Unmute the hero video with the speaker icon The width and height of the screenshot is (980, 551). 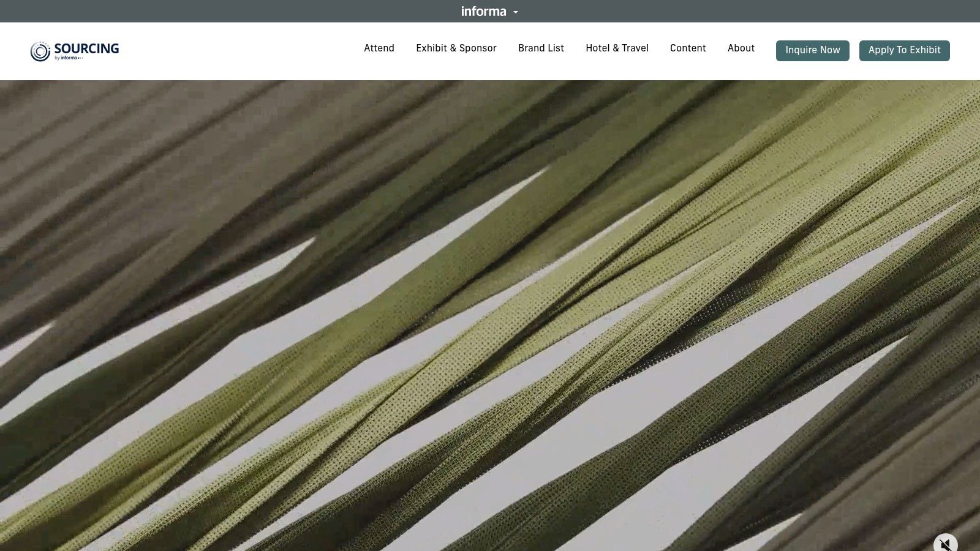pos(945,544)
